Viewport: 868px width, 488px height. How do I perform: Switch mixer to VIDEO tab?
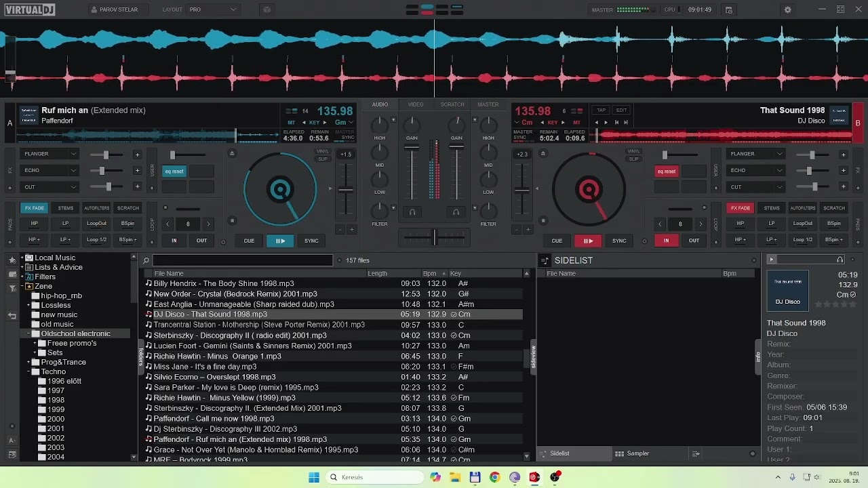click(x=416, y=104)
